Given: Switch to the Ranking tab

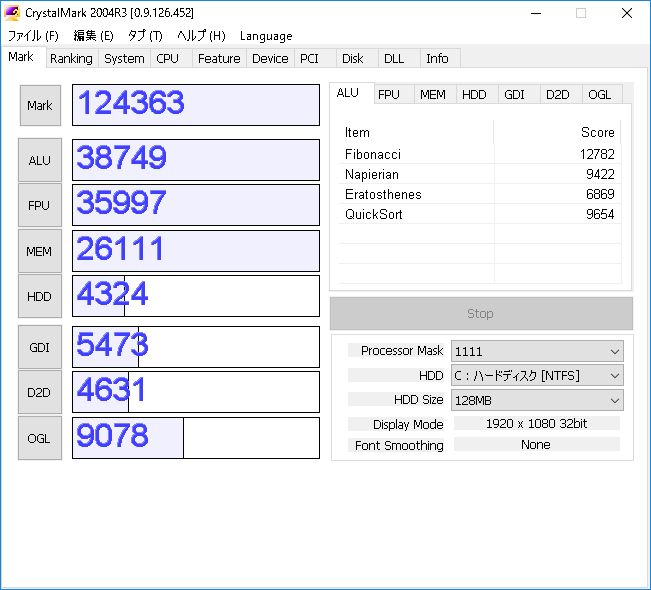Looking at the screenshot, I should pos(71,58).
